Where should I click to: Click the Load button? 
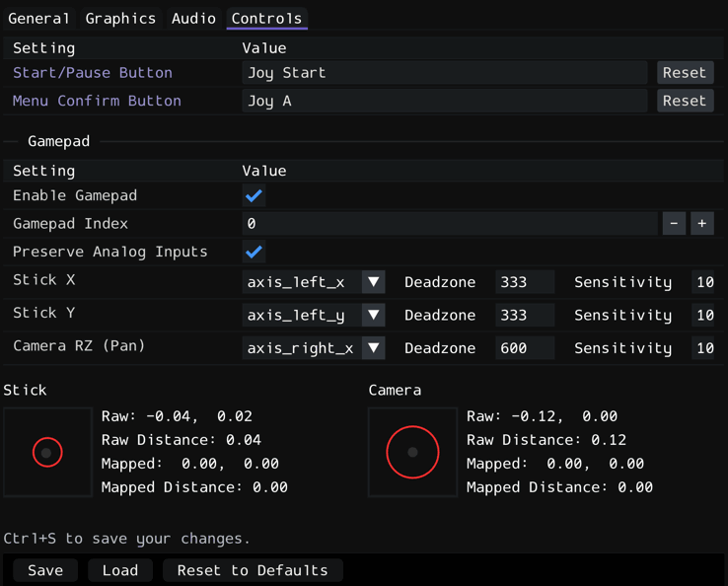pos(120,570)
